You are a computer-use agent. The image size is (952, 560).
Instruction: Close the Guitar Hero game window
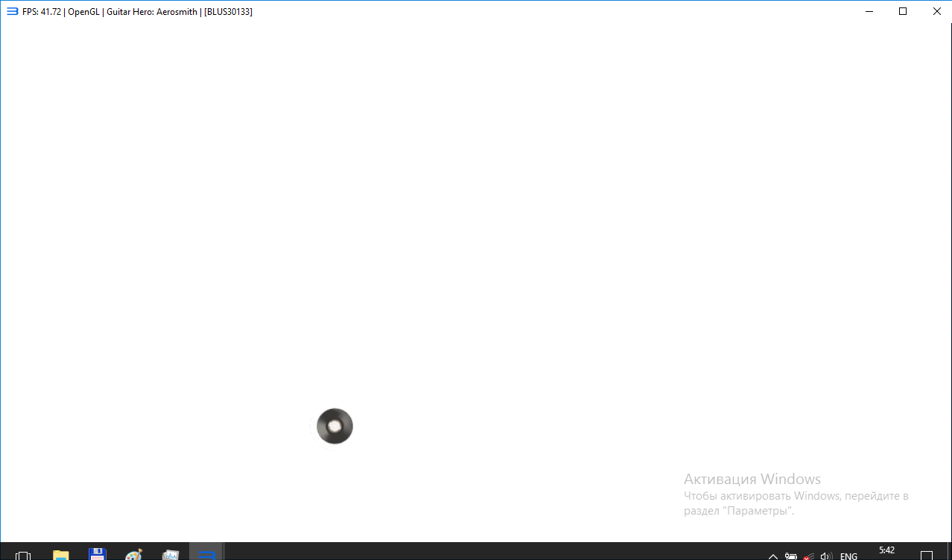tap(936, 11)
